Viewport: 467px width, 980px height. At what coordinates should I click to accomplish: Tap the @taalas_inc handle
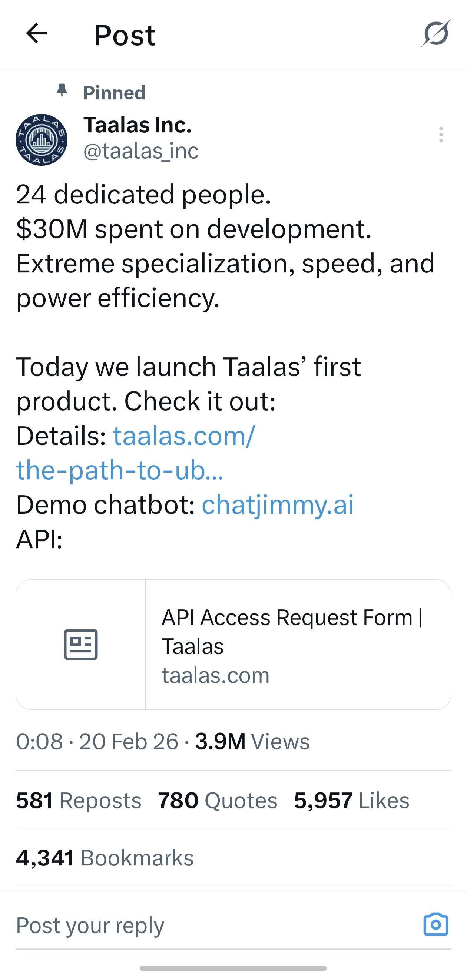tap(141, 151)
